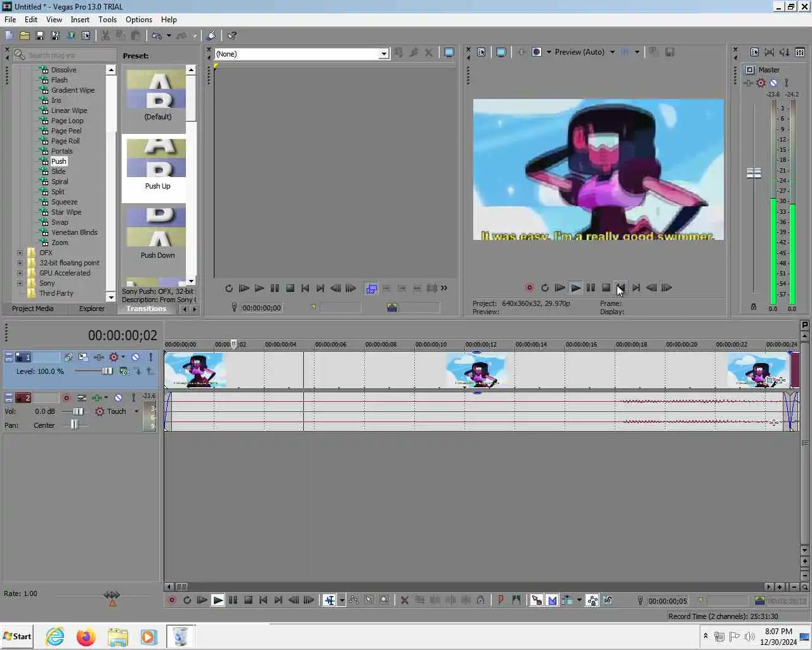Click the Dim output icon in mixer
The image size is (812, 650).
[x=785, y=52]
